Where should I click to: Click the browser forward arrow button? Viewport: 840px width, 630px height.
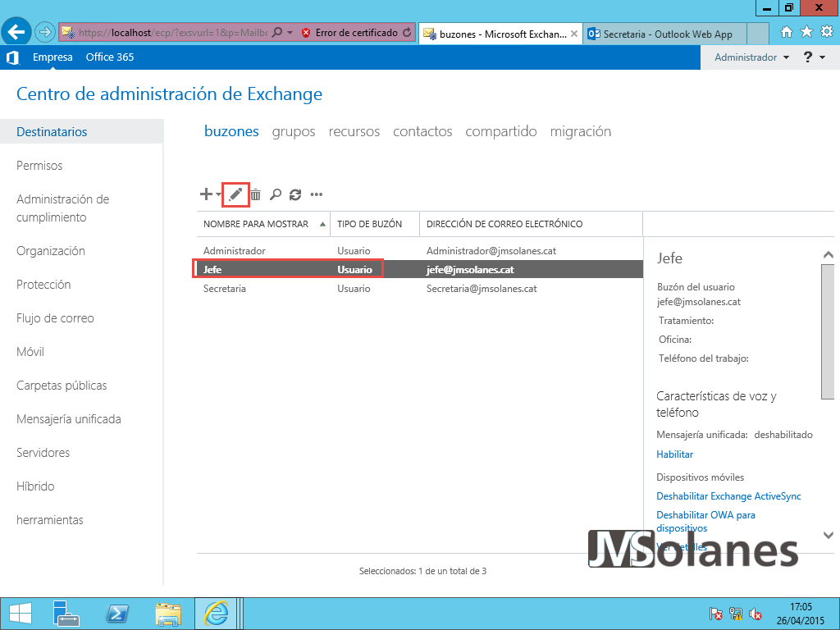[45, 33]
